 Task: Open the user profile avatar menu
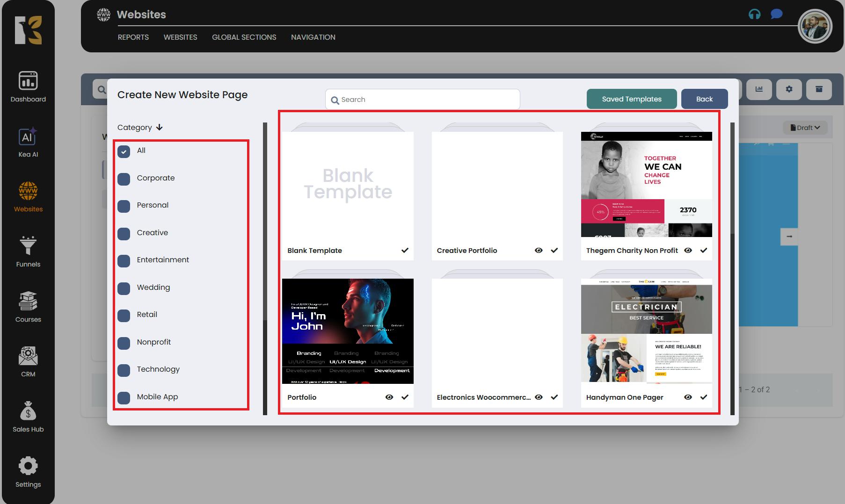coord(814,27)
